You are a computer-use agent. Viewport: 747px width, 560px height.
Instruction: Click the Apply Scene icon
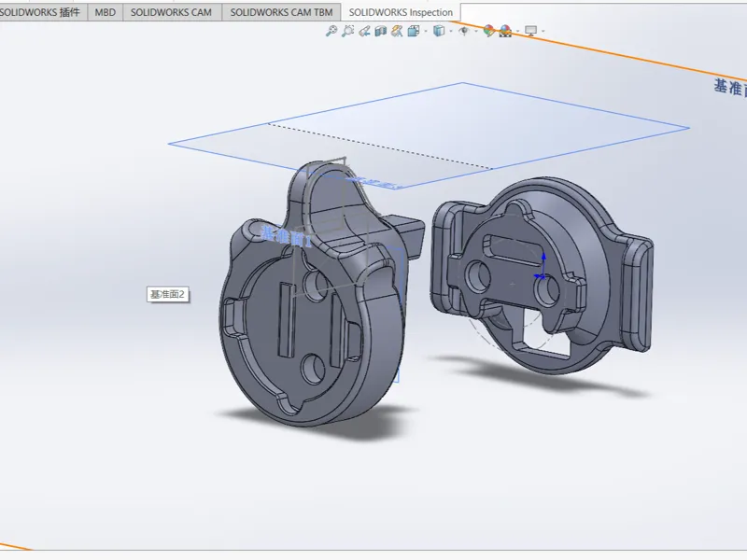pyautogui.click(x=505, y=31)
